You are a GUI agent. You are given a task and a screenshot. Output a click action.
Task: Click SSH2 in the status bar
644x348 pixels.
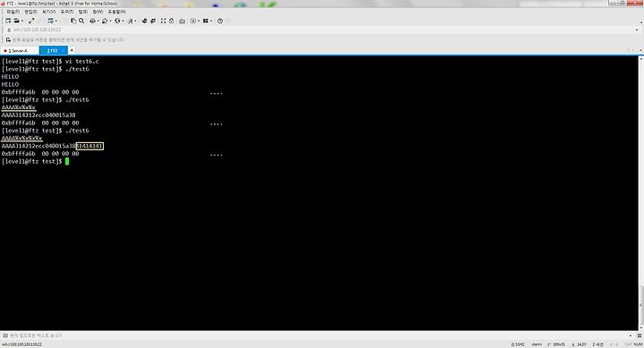[518, 344]
